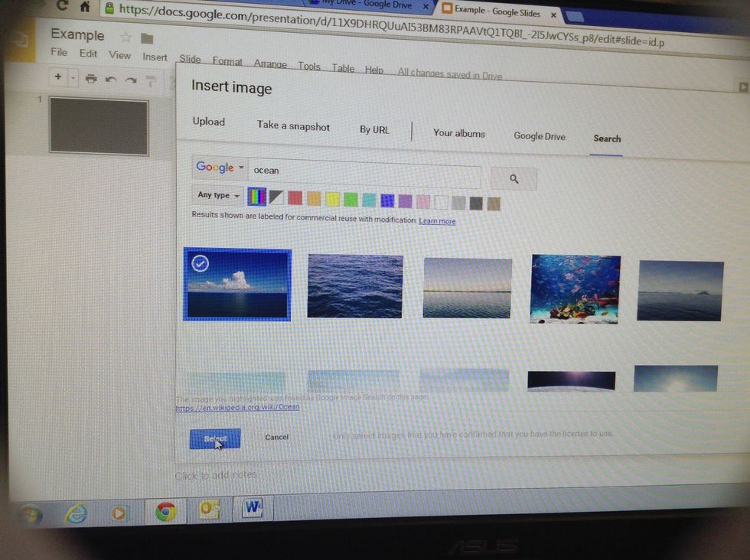Screen dimensions: 750x560
Task: Filter results by yellow color swatch
Action: [332, 199]
